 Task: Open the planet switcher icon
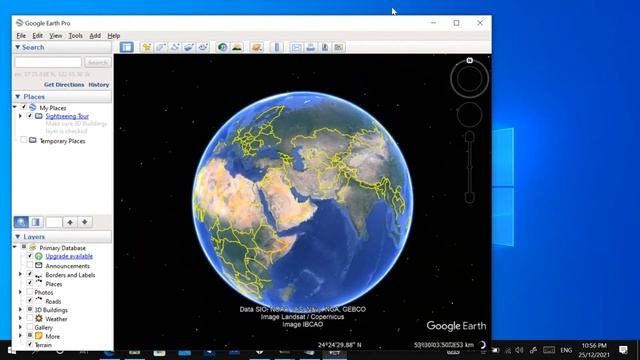257,47
